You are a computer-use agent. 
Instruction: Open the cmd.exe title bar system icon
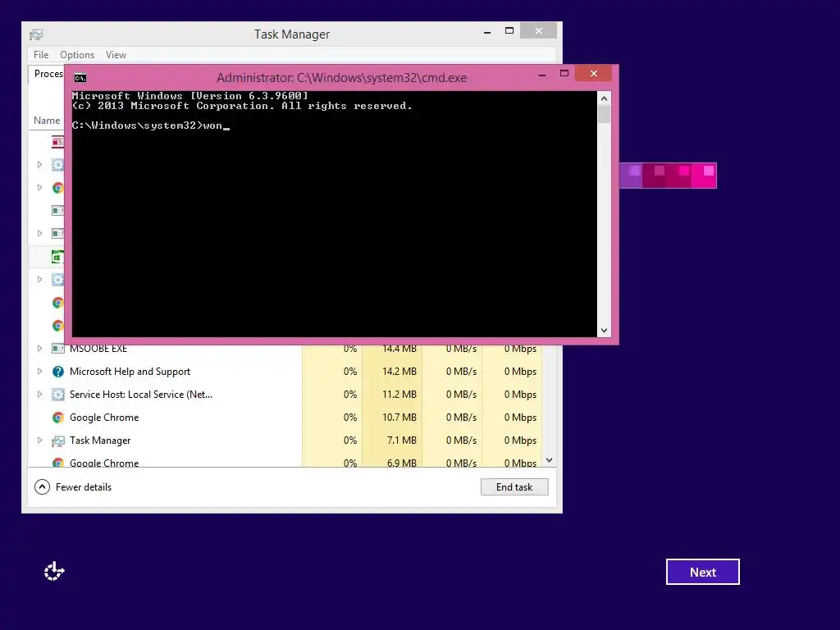[80, 78]
